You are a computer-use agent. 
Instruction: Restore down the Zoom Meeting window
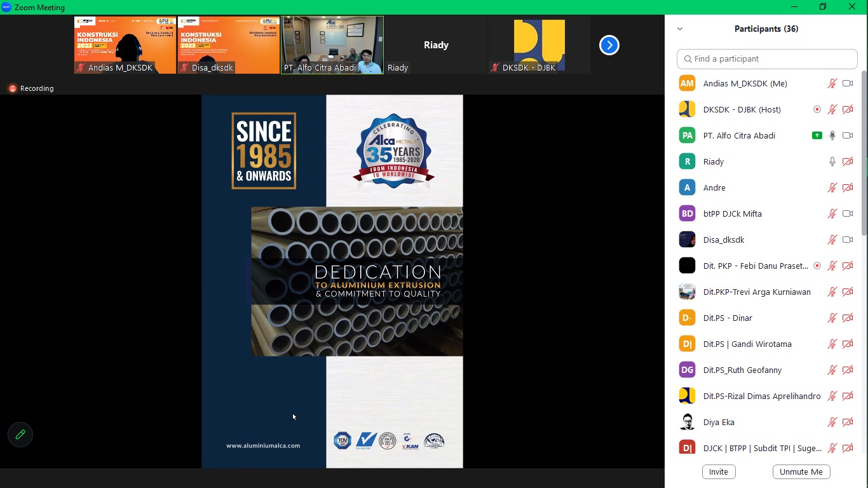(823, 7)
